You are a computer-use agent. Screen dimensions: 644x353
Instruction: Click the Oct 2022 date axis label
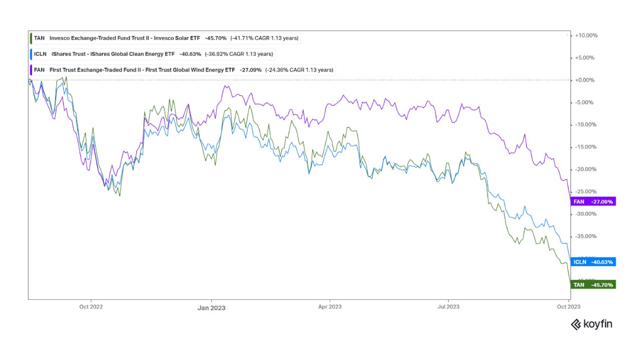[91, 306]
